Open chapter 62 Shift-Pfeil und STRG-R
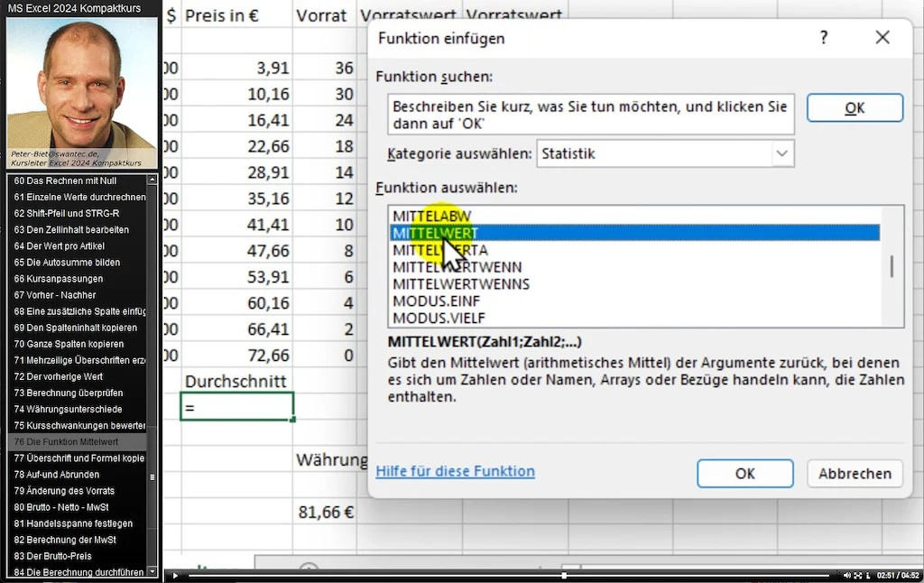Screen dimensions: 924x583 click(x=77, y=213)
